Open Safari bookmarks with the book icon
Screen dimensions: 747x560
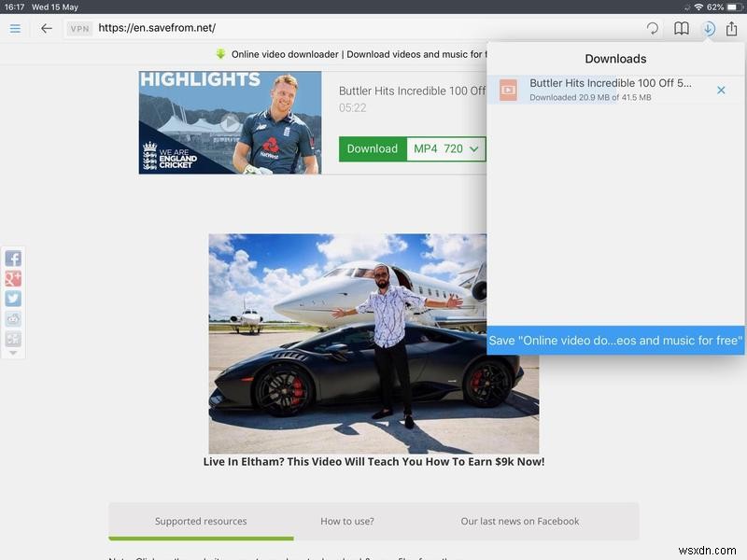click(x=681, y=29)
